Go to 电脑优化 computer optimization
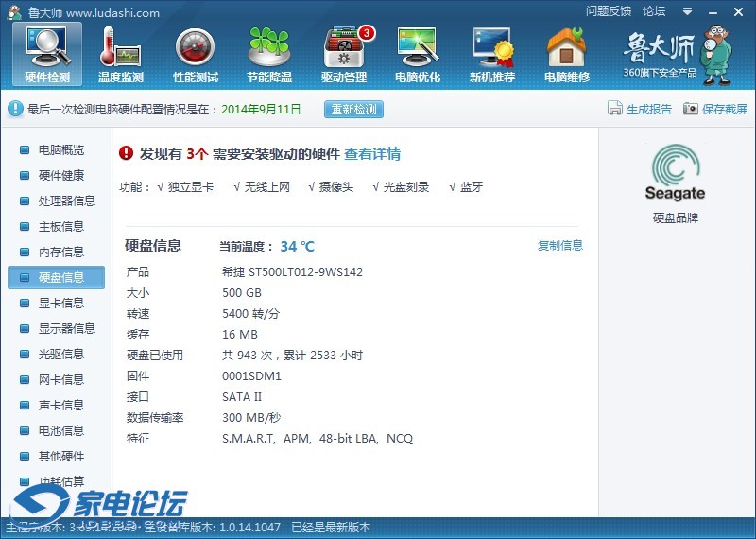Viewport: 756px width, 539px height. 418,54
